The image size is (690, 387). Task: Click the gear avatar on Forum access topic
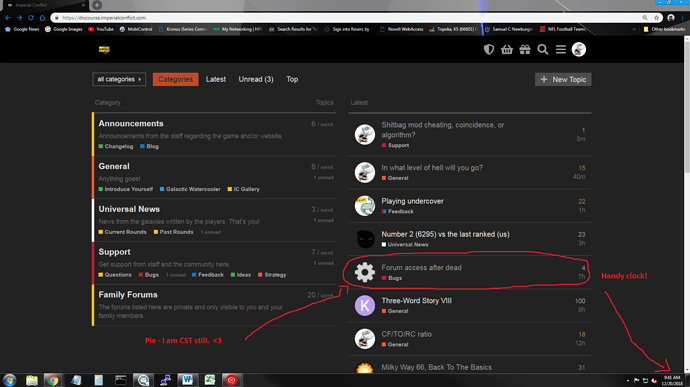click(x=365, y=272)
